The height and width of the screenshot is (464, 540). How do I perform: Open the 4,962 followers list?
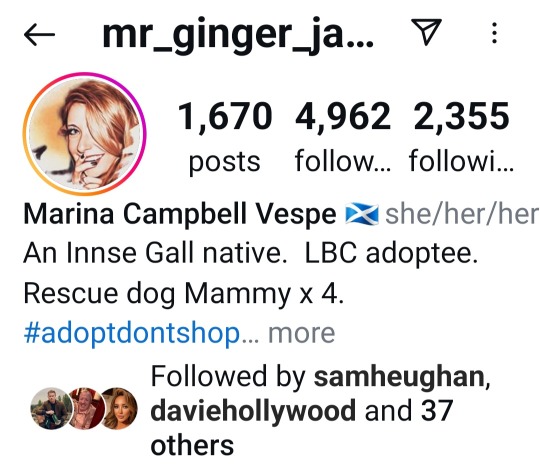(343, 137)
